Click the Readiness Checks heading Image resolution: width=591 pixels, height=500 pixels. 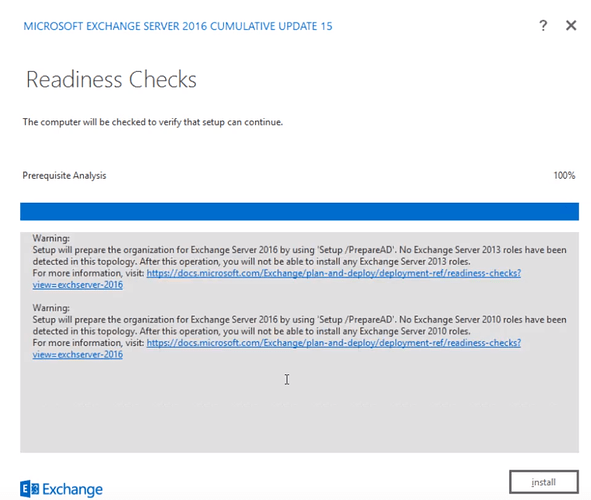tap(111, 80)
